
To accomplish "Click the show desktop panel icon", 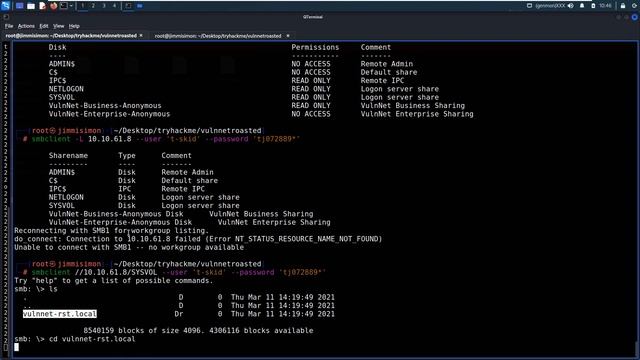I will (x=19, y=6).
